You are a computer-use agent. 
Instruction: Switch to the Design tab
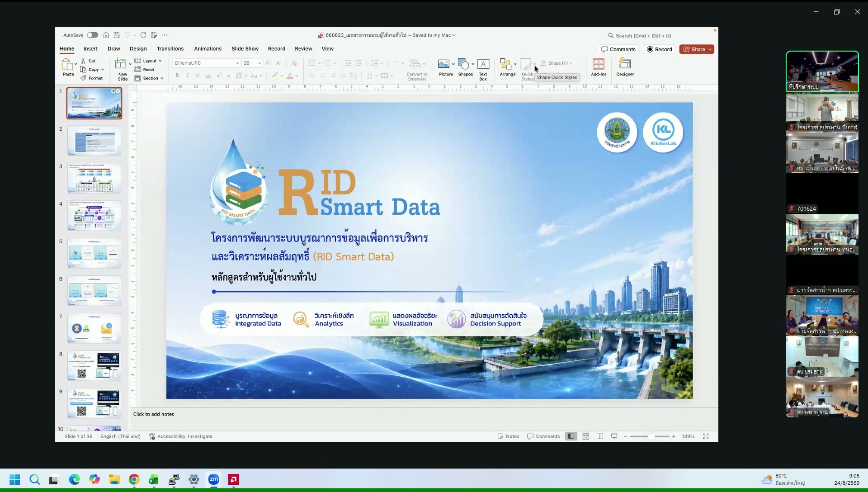coord(138,49)
